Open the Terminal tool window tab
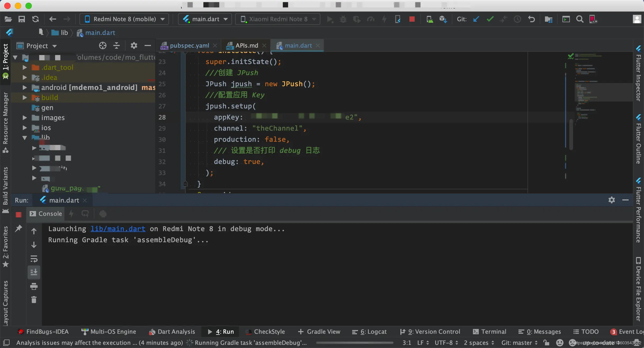 (x=489, y=332)
